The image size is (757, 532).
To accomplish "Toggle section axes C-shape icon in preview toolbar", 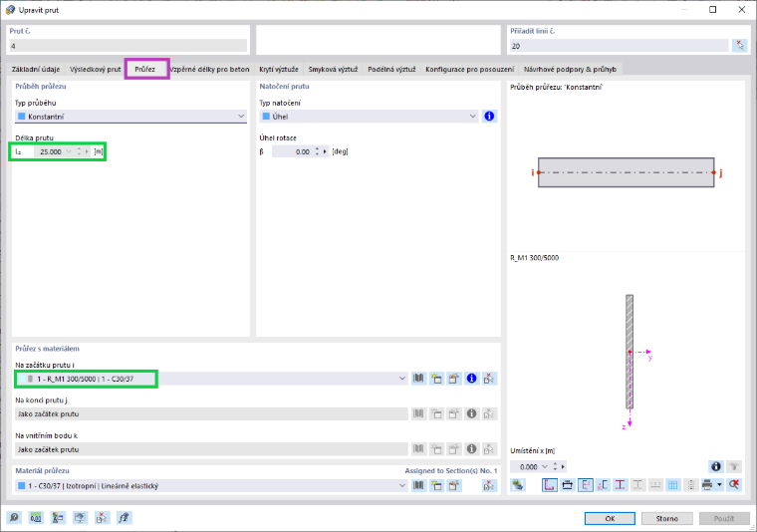I will (603, 485).
